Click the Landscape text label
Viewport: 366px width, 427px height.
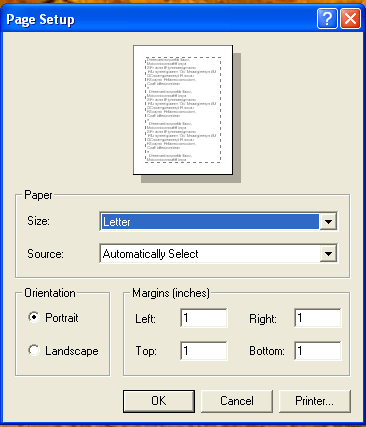click(72, 351)
